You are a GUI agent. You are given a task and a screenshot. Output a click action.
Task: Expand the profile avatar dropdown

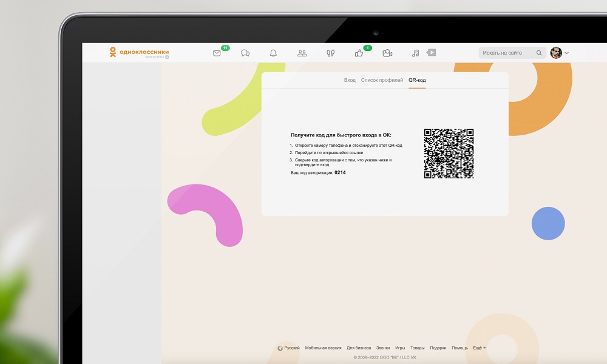tap(557, 53)
